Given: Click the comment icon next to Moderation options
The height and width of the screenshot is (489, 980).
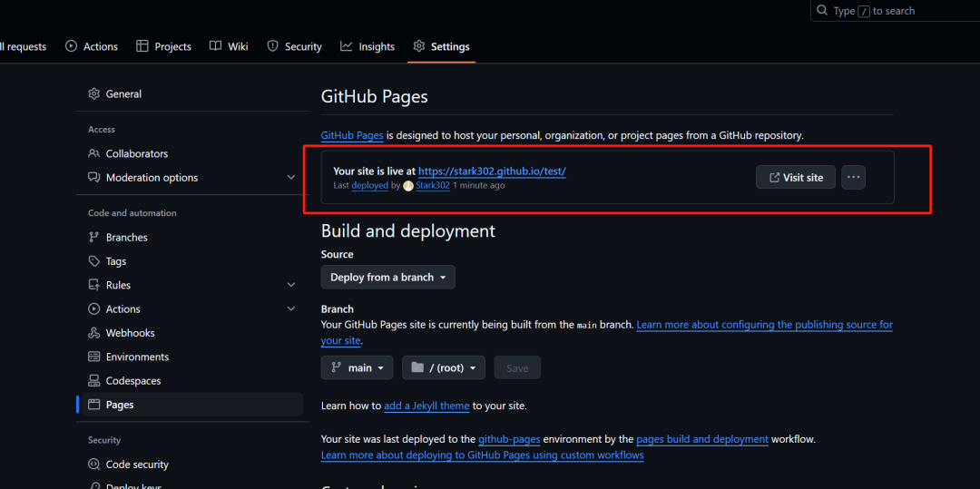Looking at the screenshot, I should point(93,177).
